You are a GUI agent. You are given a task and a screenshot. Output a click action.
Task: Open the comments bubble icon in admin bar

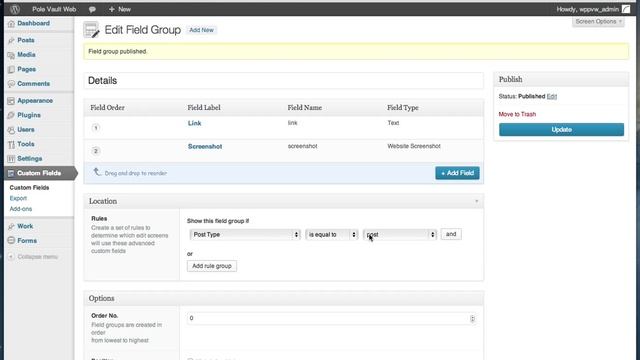(x=92, y=9)
